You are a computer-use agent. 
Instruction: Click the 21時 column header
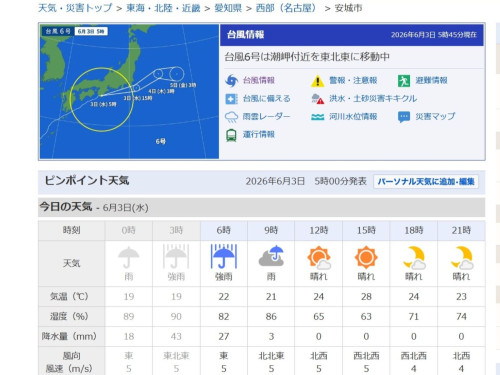[x=461, y=230]
